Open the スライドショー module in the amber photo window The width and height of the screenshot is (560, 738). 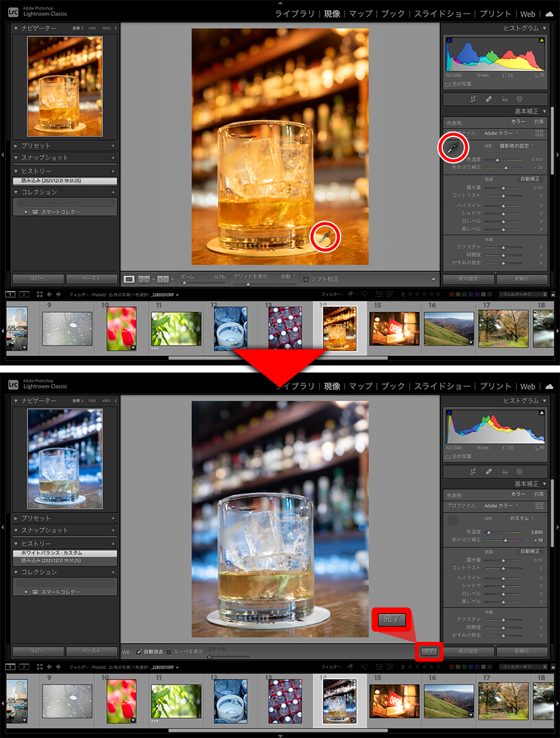[442, 13]
